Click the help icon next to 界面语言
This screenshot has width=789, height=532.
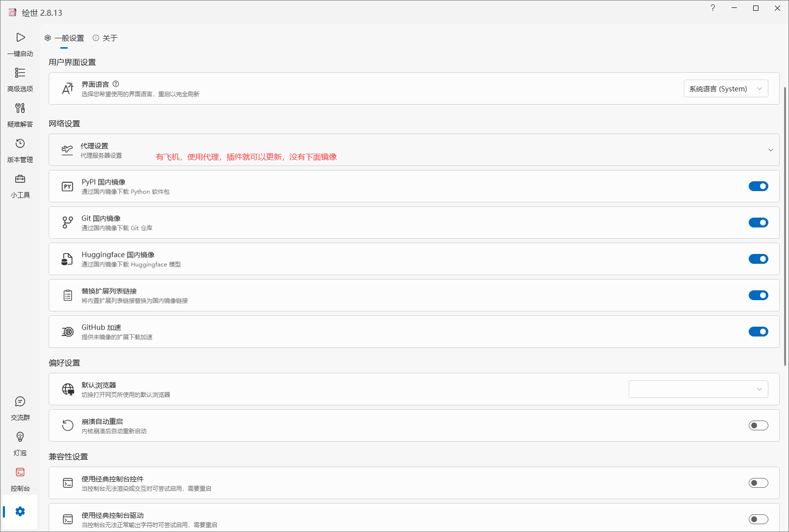pos(116,84)
